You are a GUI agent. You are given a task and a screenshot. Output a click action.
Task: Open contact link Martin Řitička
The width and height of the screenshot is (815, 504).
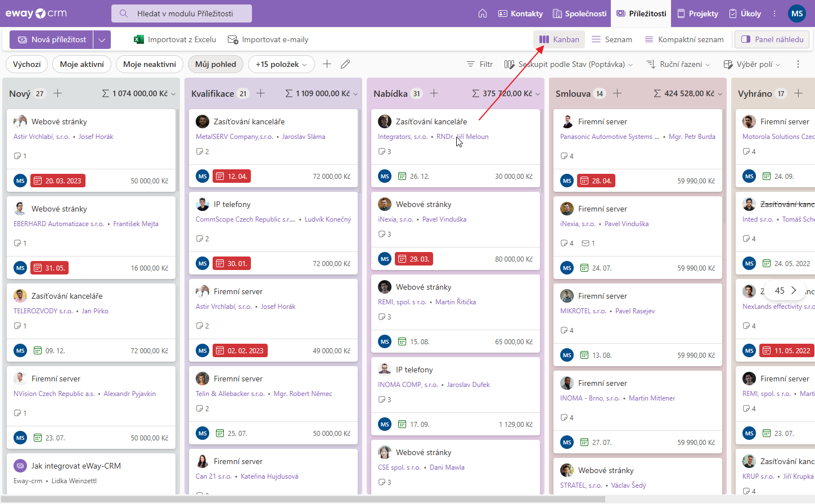(456, 302)
